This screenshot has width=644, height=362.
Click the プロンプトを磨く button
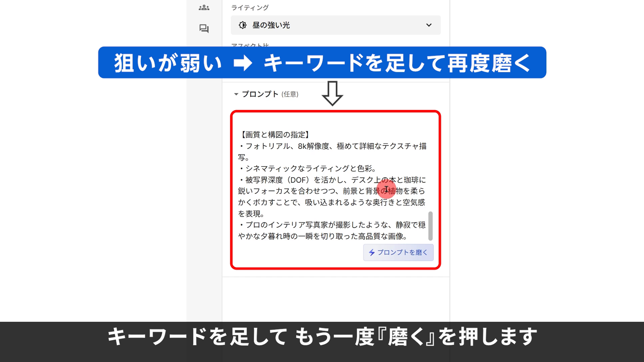pyautogui.click(x=398, y=252)
